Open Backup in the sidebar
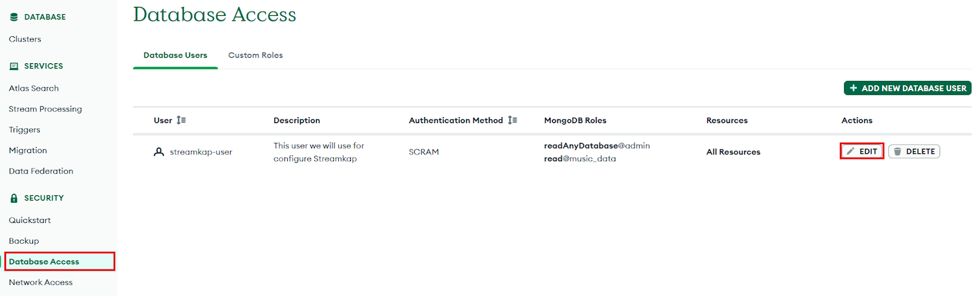Viewport: 980px width, 296px height. 24,241
